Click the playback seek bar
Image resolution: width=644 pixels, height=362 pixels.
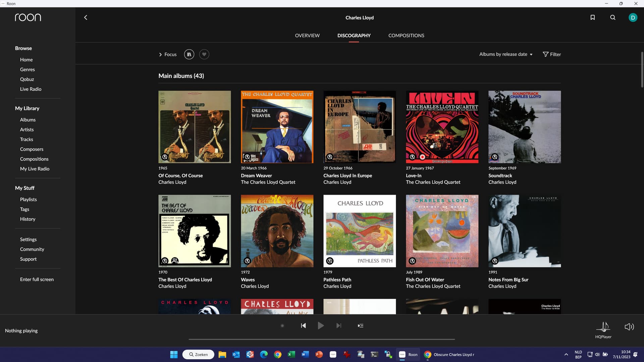point(322,339)
